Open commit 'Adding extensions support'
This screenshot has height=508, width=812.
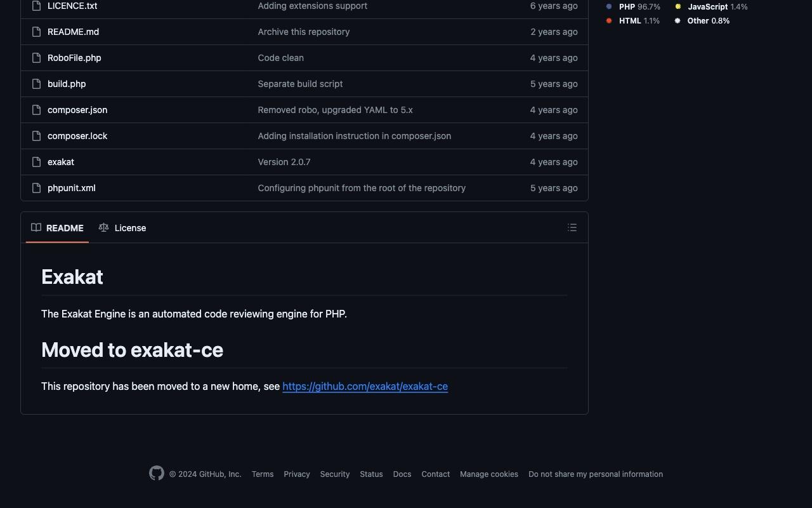pyautogui.click(x=313, y=6)
